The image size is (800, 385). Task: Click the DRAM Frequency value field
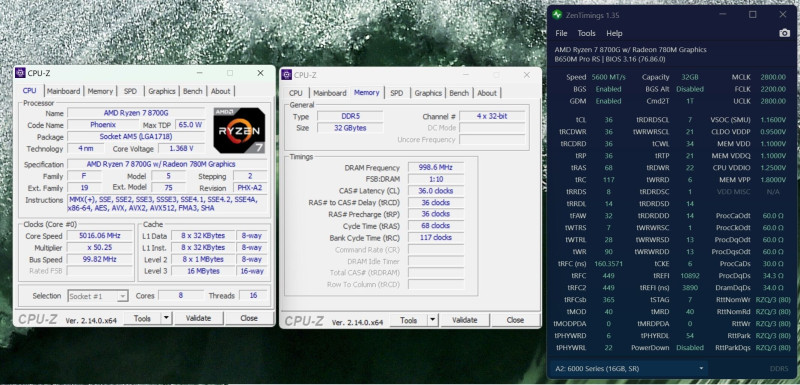(x=436, y=167)
